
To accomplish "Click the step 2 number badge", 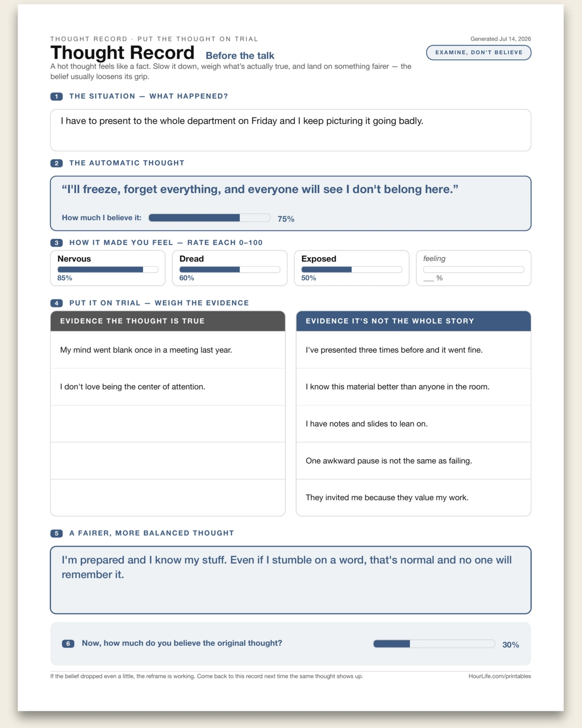I will pyautogui.click(x=56, y=164).
